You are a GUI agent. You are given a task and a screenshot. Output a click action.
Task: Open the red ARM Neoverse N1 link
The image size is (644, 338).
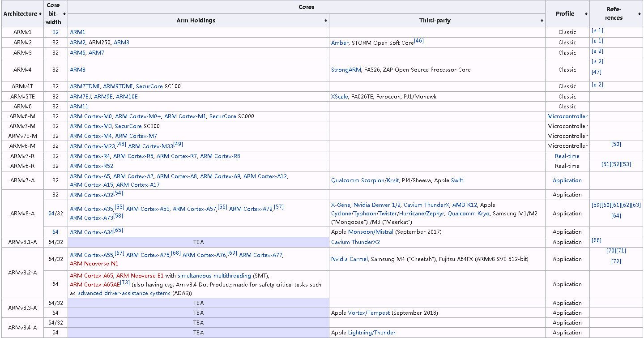[94, 264]
